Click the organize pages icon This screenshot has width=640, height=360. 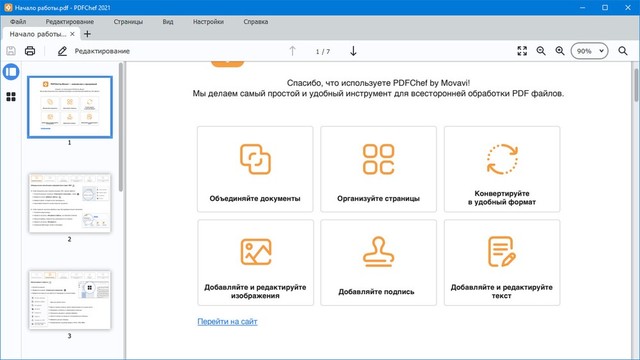378,159
